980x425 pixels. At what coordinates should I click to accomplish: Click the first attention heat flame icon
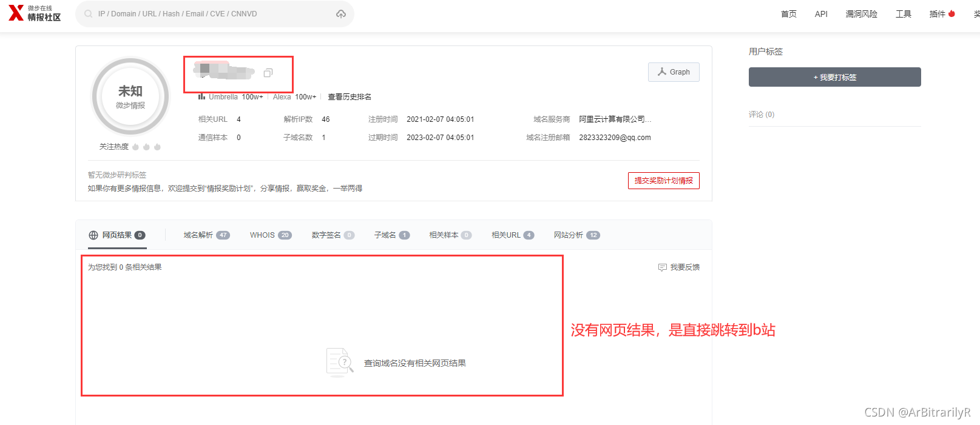point(136,147)
